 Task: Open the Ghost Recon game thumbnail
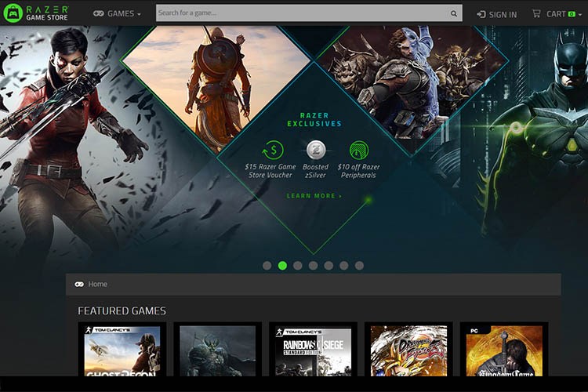(x=122, y=350)
